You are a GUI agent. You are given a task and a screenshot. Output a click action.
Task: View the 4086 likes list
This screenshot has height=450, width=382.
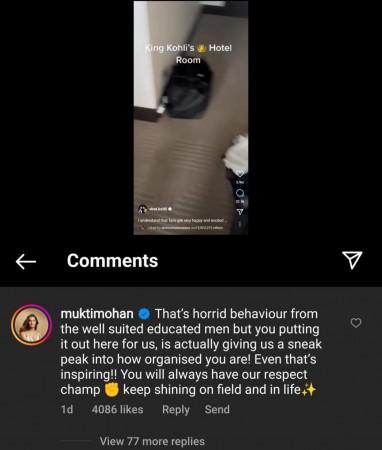[x=117, y=409]
